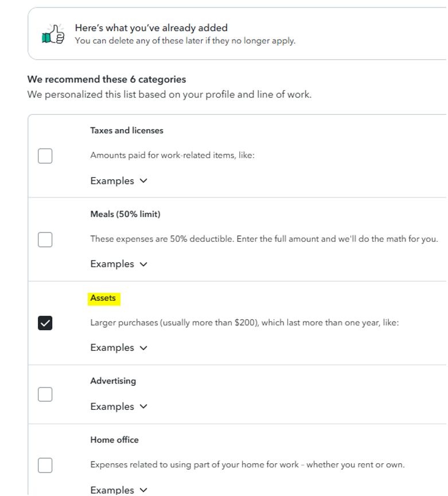The height and width of the screenshot is (496, 448).
Task: Show Examples for the Assets category
Action: [118, 348]
